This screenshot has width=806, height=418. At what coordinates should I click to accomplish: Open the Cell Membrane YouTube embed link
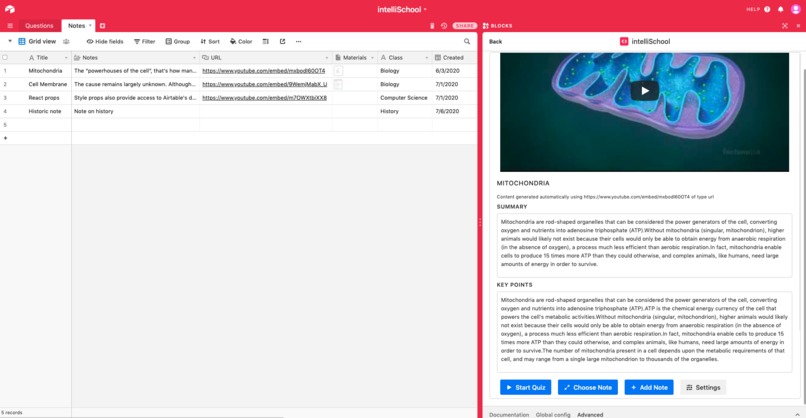(x=264, y=84)
